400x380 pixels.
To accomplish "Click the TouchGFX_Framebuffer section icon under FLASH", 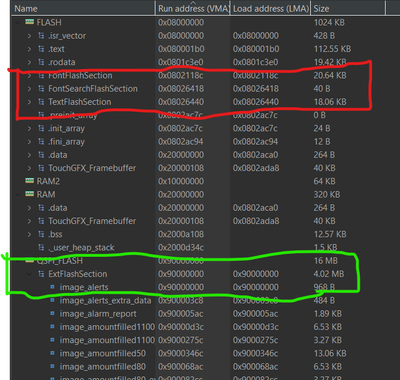I will 41,168.
